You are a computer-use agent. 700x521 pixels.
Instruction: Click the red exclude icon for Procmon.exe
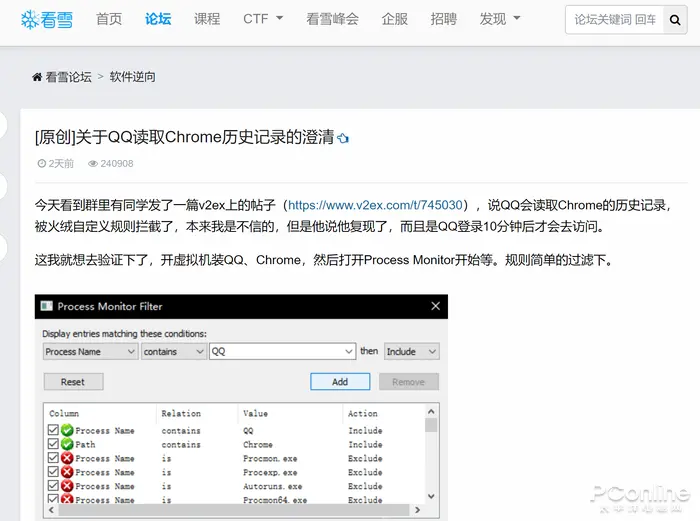[x=67, y=458]
